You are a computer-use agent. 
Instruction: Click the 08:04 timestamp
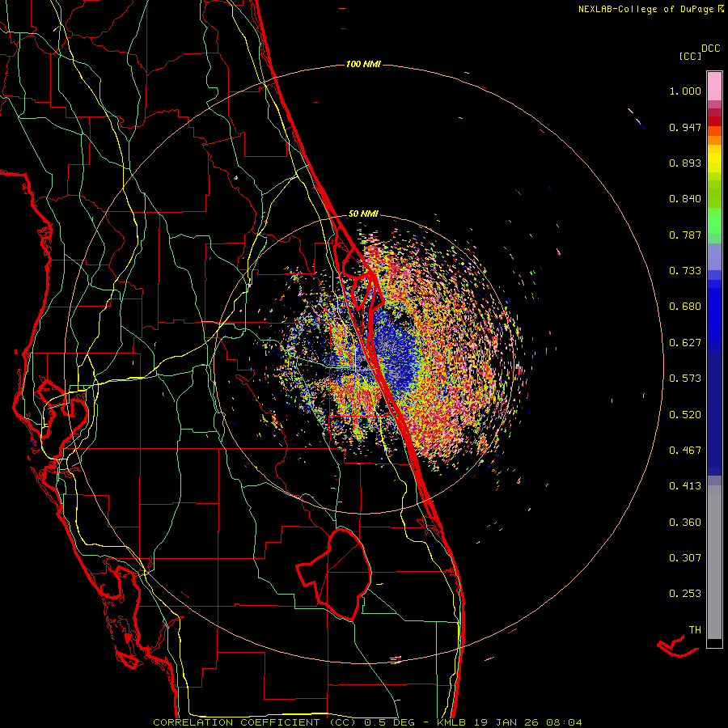pos(563,722)
